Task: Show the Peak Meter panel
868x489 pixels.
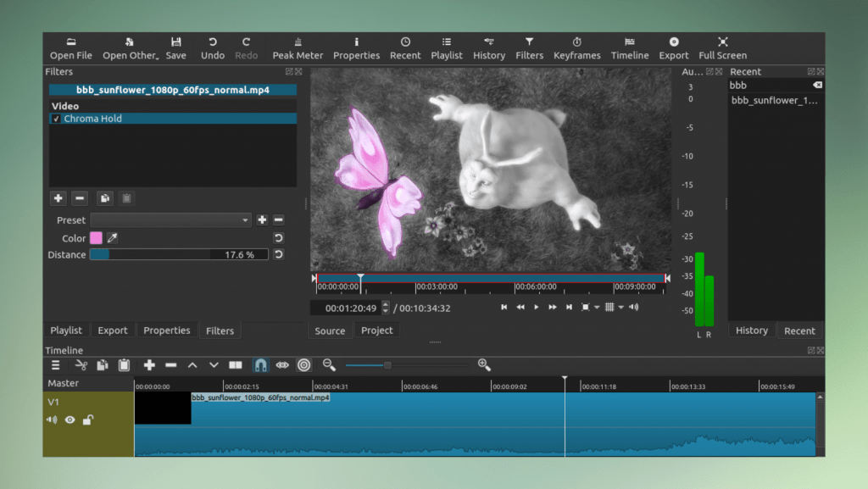Action: point(298,48)
